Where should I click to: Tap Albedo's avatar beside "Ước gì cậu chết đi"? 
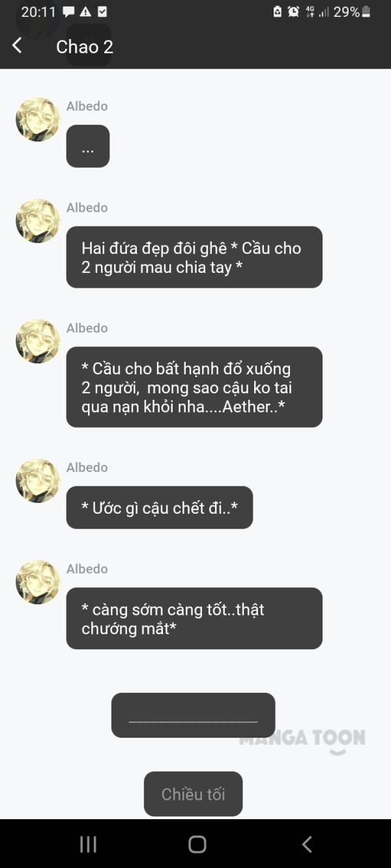point(38,481)
